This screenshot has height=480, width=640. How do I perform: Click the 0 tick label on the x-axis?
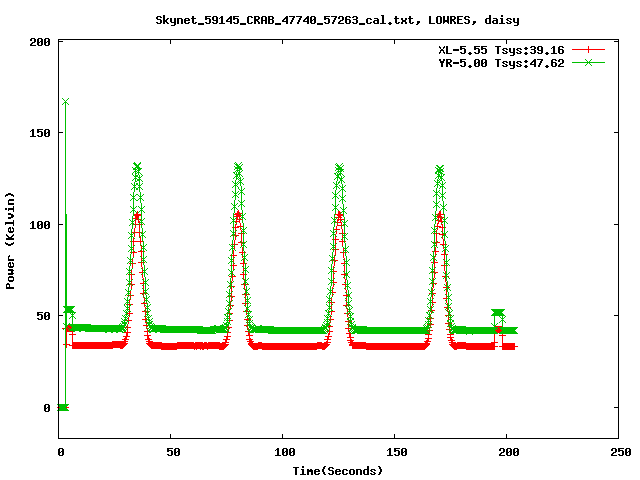point(61,452)
